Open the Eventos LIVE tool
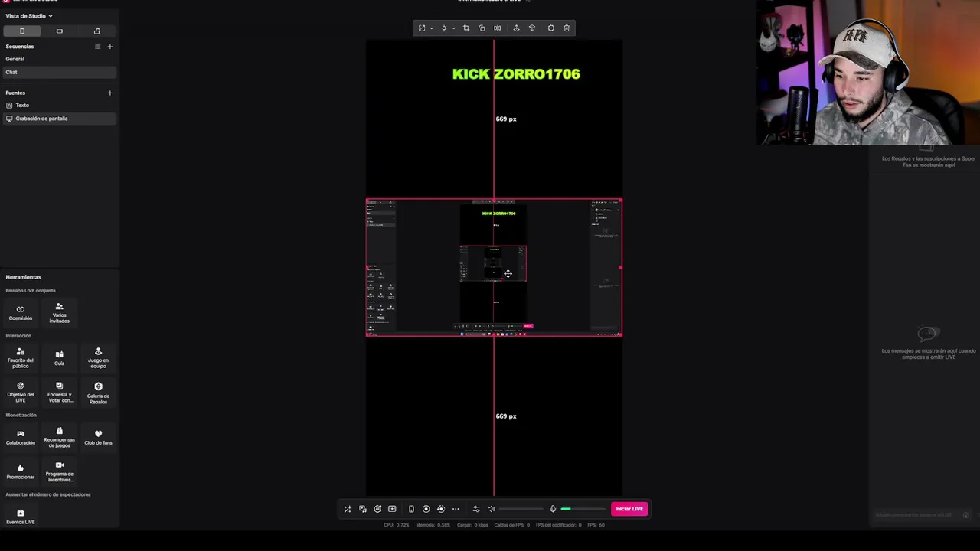The width and height of the screenshot is (980, 551). pyautogui.click(x=21, y=517)
